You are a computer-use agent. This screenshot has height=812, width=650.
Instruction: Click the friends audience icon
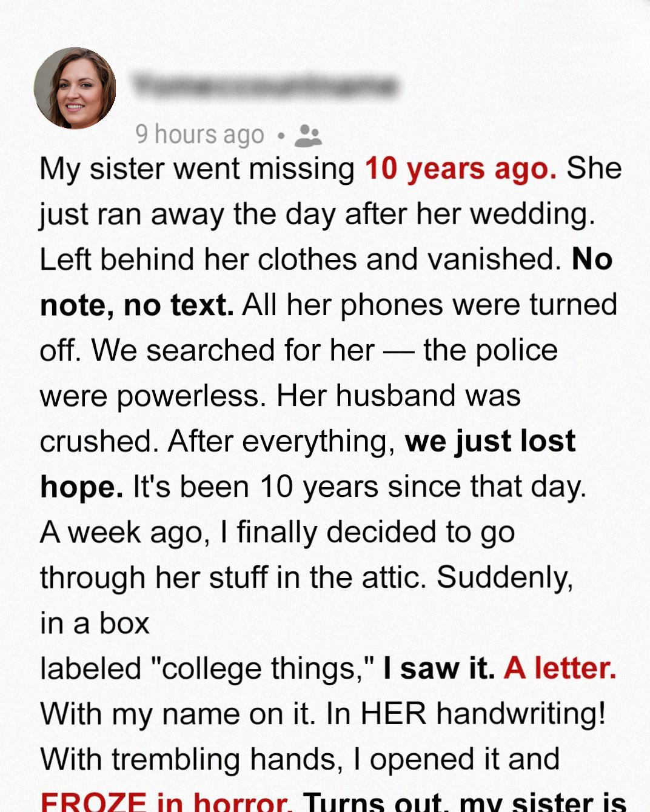point(308,136)
